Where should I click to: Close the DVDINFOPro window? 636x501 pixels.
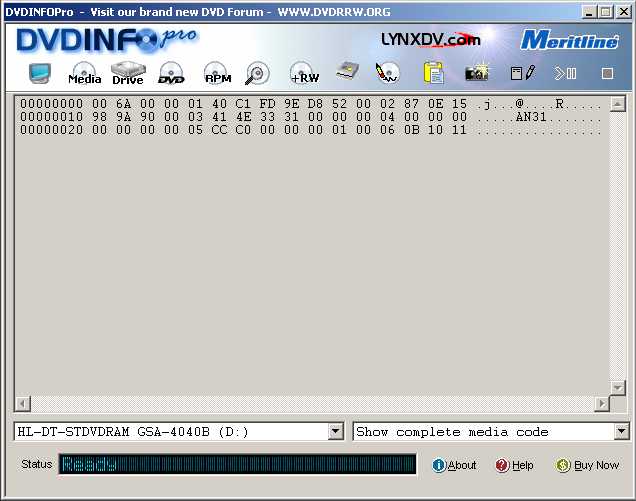[x=624, y=12]
